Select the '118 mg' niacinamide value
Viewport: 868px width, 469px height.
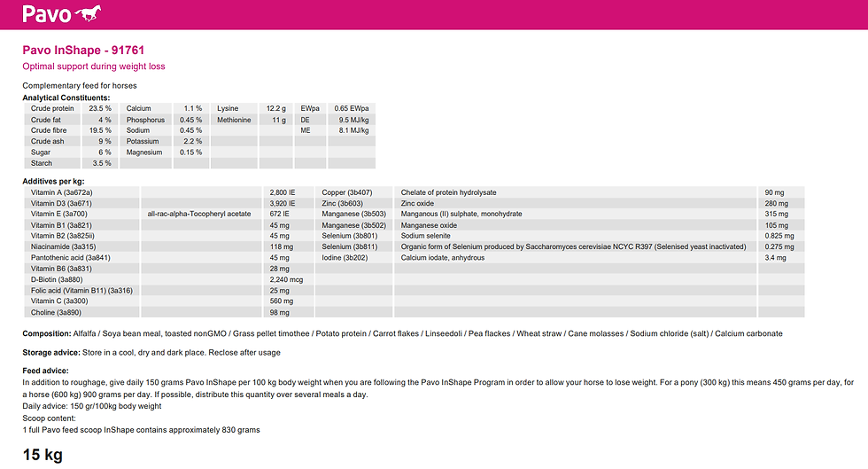click(x=282, y=246)
